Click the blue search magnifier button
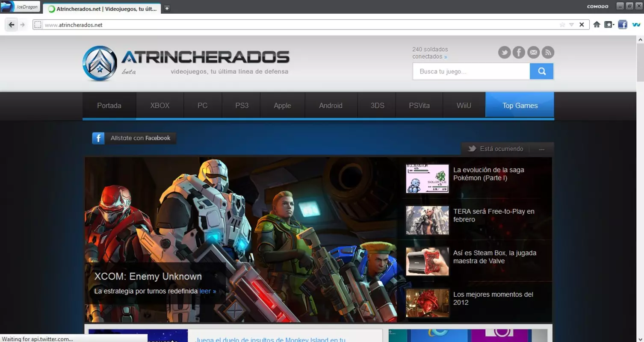This screenshot has width=644, height=342. pos(542,71)
